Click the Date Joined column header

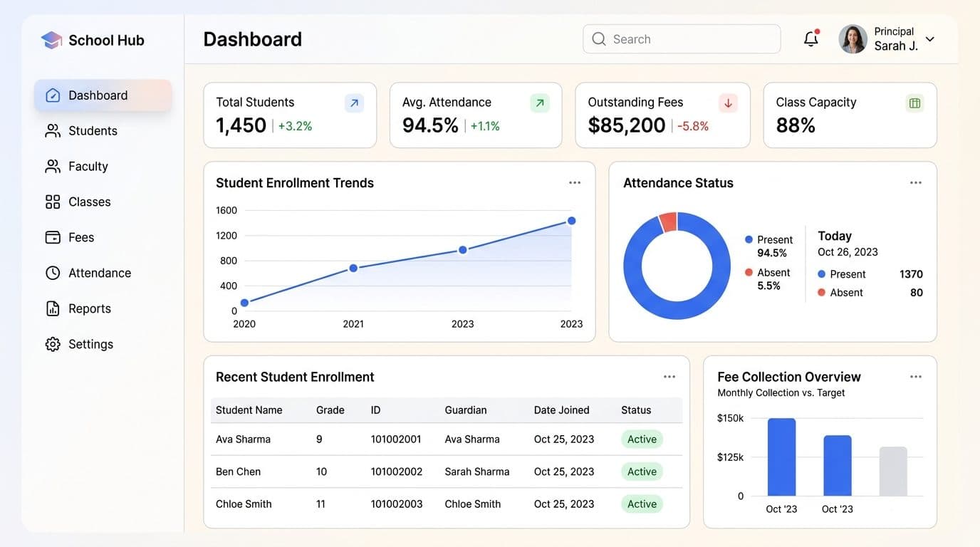pyautogui.click(x=562, y=410)
